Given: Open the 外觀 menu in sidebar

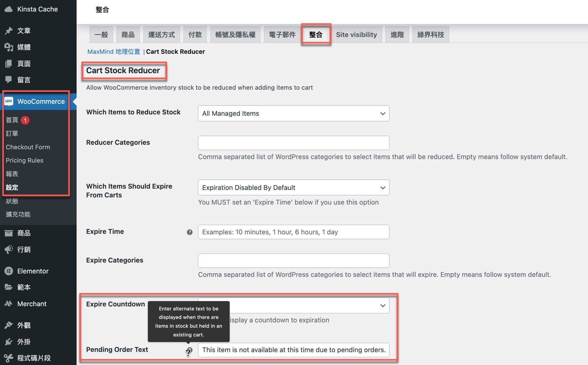Looking at the screenshot, I should [38, 325].
